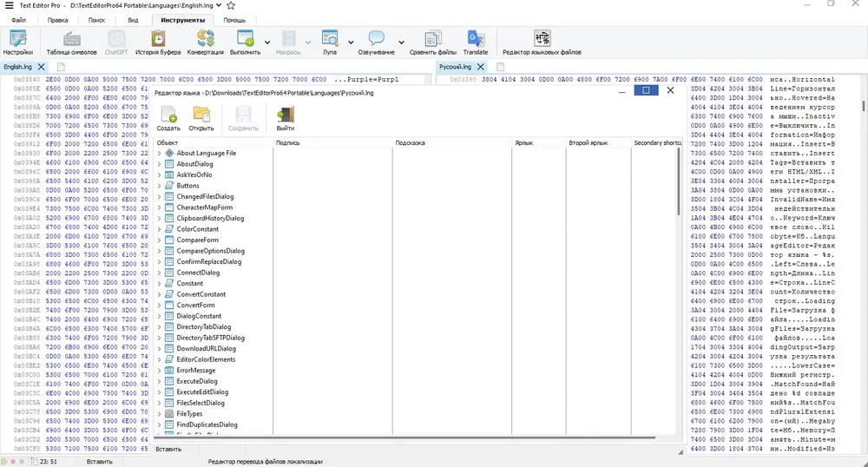Image resolution: width=868 pixels, height=467 pixels.
Task: Select the EditorColorElements tree item
Action: (206, 359)
